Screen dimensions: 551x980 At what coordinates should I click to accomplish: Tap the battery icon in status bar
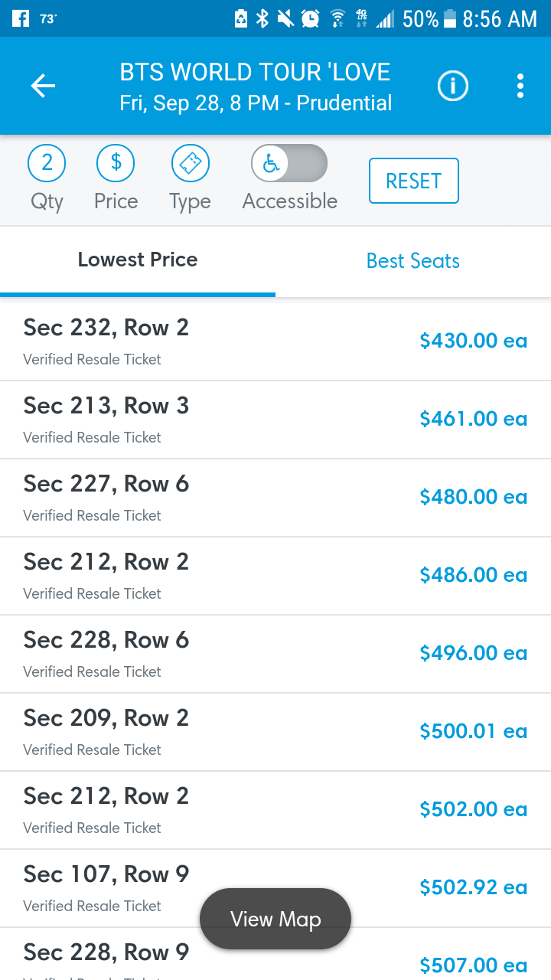(450, 18)
